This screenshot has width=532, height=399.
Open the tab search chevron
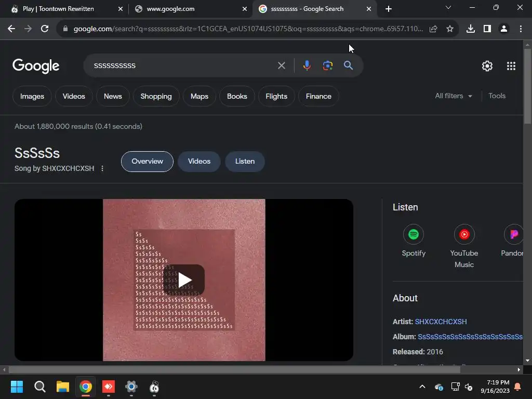448,7
